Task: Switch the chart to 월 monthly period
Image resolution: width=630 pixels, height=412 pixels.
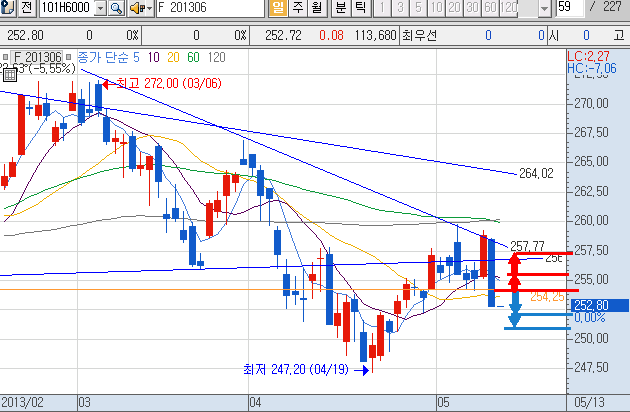Action: coord(316,8)
